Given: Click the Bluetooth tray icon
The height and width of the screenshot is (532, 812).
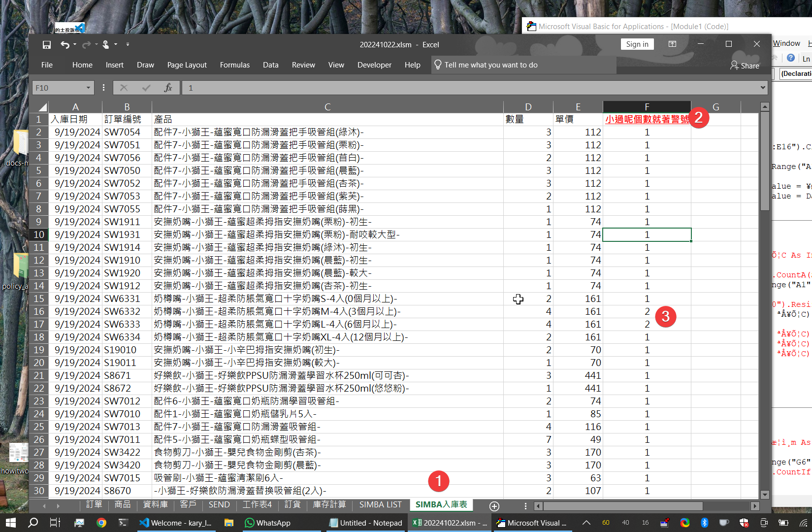Looking at the screenshot, I should coord(704,523).
